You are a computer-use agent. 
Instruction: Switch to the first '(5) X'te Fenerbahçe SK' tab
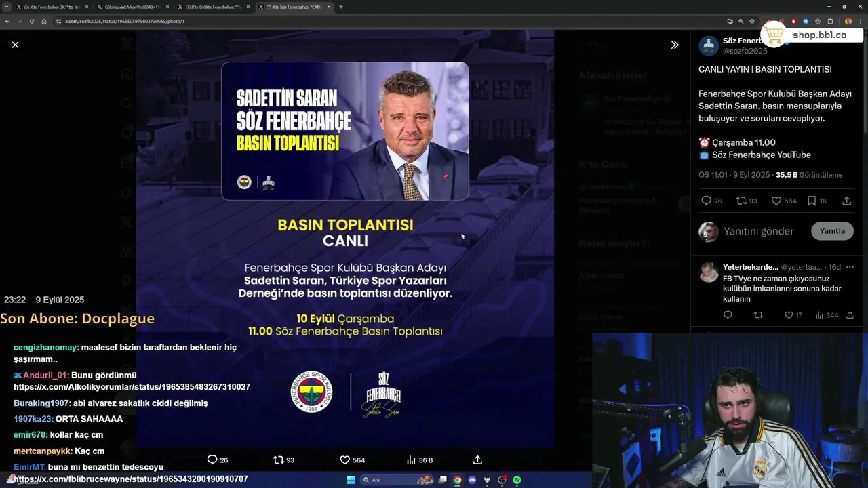point(52,7)
